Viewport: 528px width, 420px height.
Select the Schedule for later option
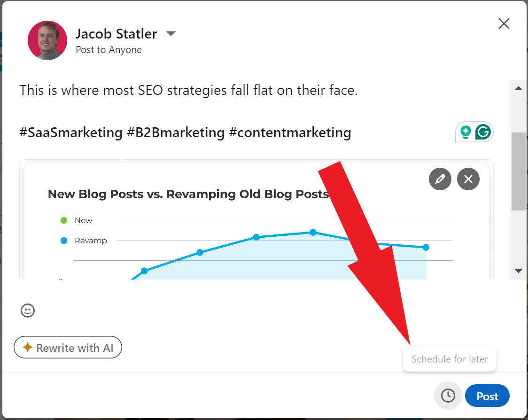[449, 359]
